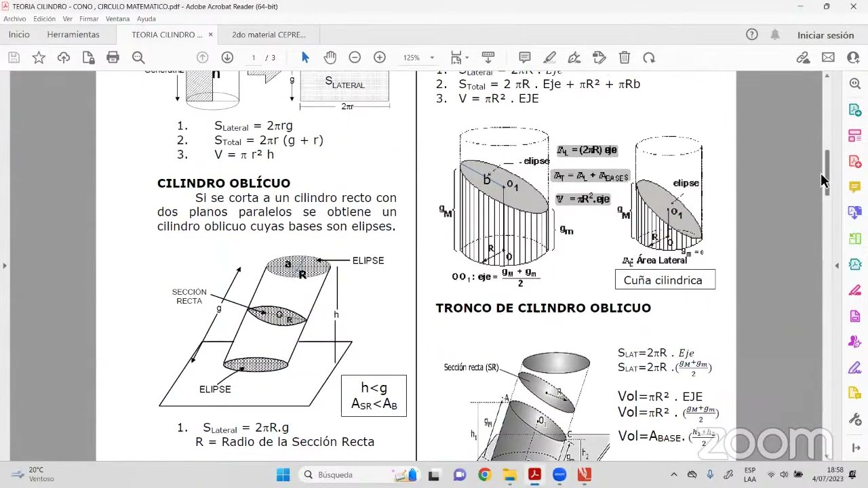Click the Iniciar sesión button

(825, 35)
